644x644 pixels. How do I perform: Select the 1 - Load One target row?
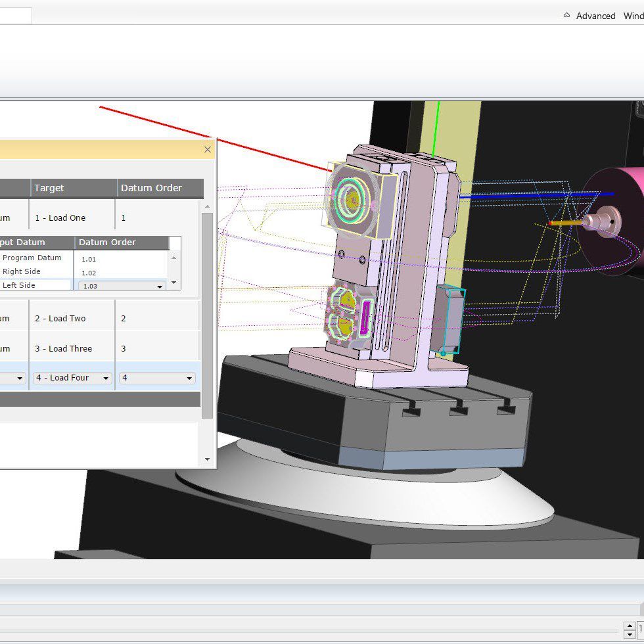pos(60,218)
